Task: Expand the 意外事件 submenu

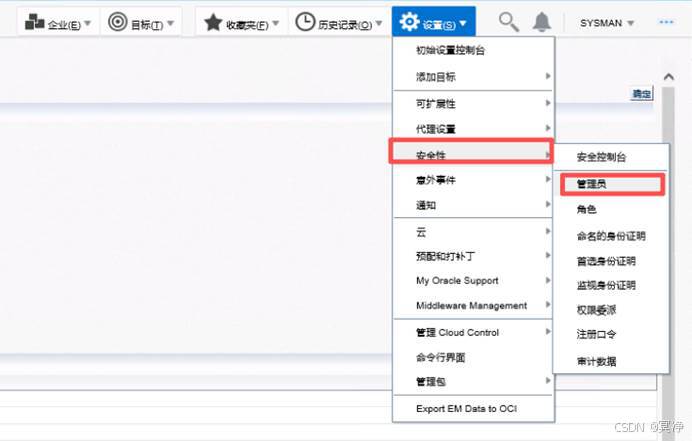Action: [473, 180]
